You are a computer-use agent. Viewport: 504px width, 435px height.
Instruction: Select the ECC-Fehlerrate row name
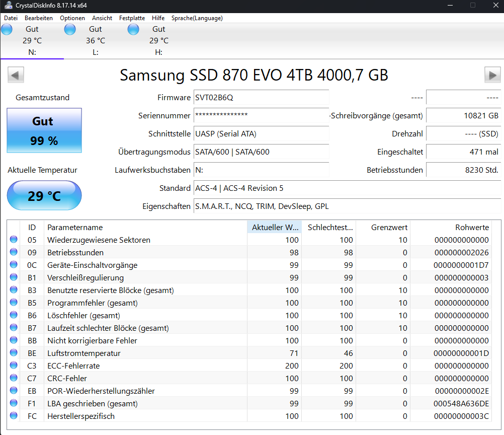(x=73, y=366)
